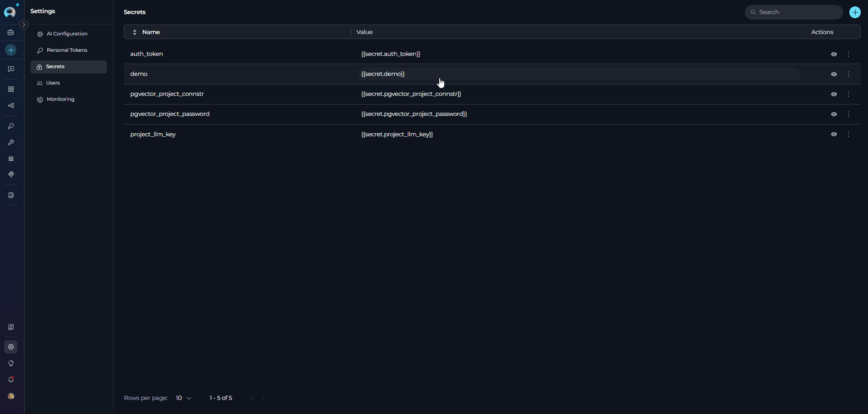This screenshot has width=868, height=414.
Task: Open the lightbulb icon in sidebar
Action: pyautogui.click(x=11, y=363)
